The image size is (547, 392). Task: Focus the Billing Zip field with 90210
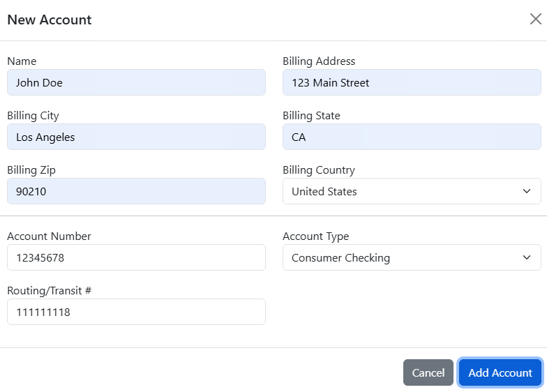(136, 191)
